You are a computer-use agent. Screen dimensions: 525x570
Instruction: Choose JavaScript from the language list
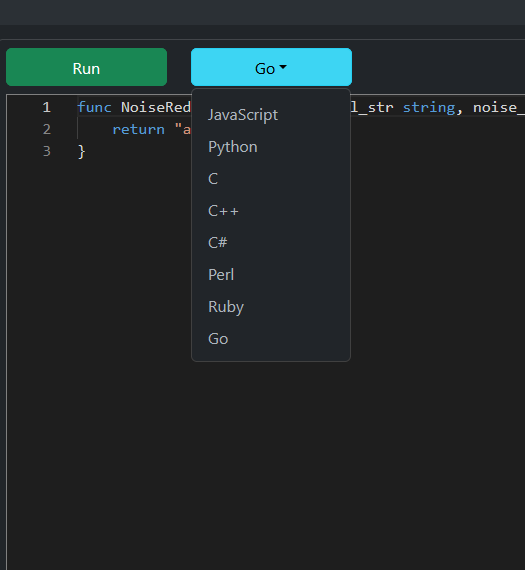(271, 115)
